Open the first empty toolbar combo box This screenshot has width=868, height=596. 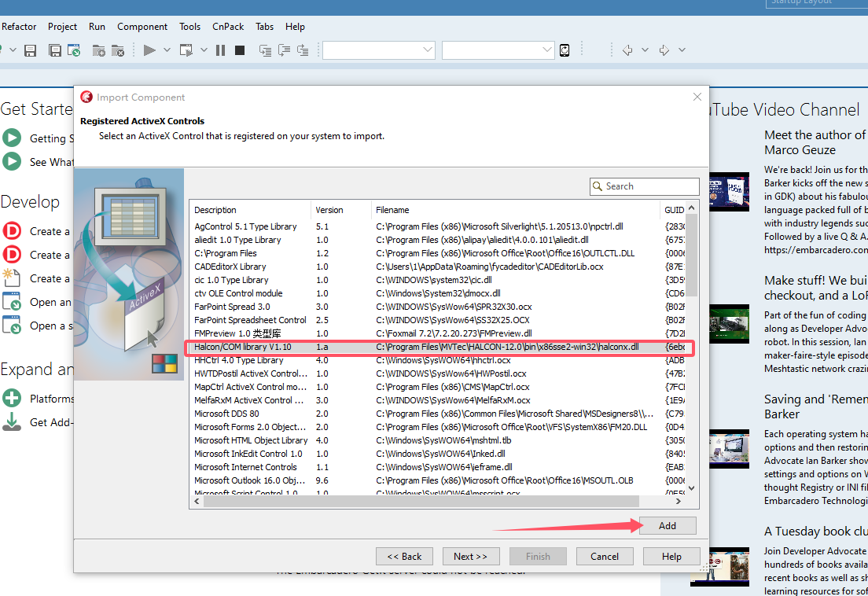[379, 50]
